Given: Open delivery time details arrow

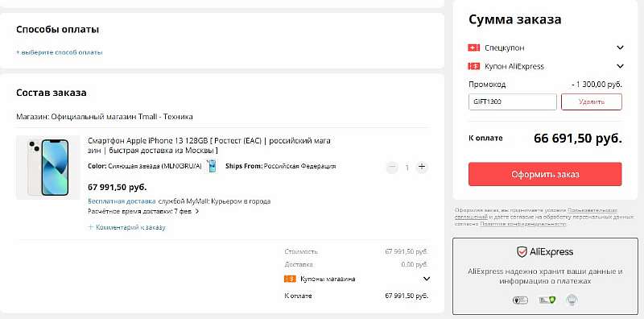Looking at the screenshot, I should 197,211.
